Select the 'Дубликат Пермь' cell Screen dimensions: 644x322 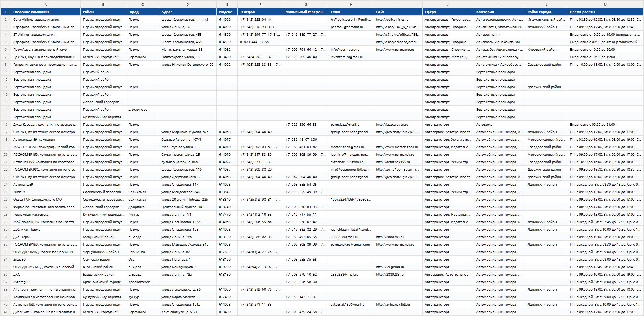[46, 230]
